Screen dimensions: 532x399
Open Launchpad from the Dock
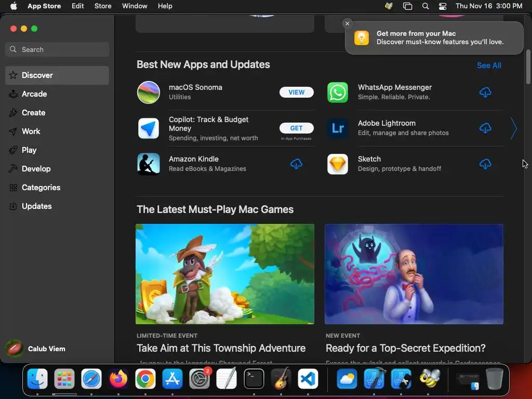[64, 379]
